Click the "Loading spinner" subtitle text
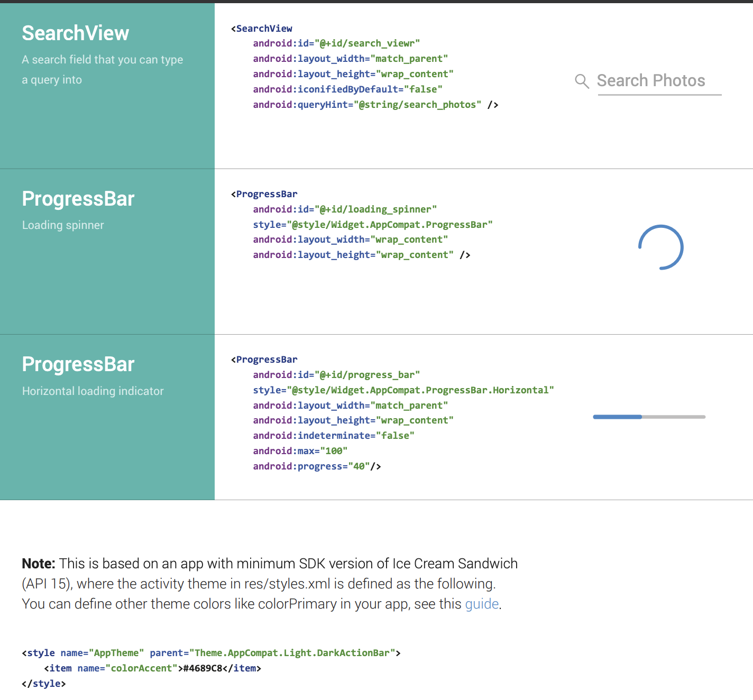This screenshot has width=753, height=700. [x=63, y=225]
